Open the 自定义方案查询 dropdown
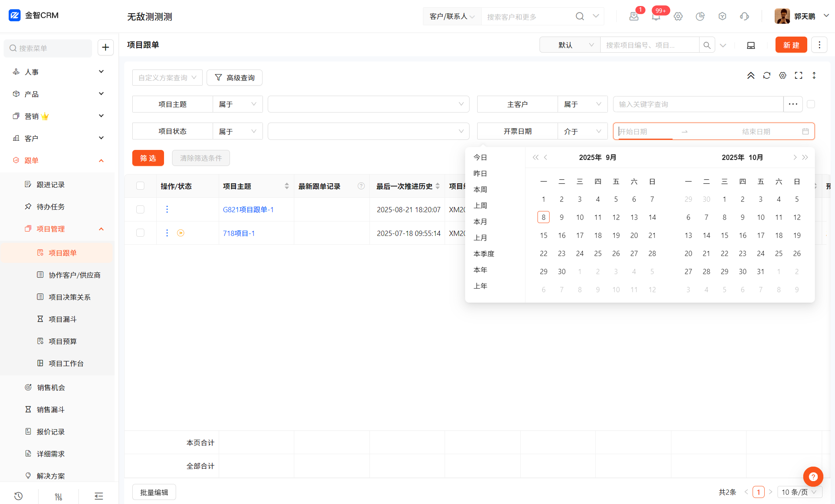The image size is (835, 504). (x=167, y=78)
